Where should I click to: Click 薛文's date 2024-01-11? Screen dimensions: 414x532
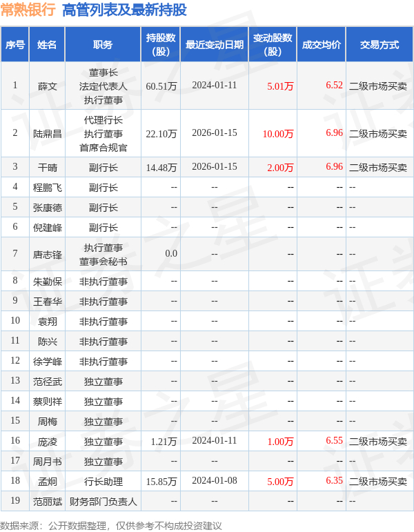point(215,85)
